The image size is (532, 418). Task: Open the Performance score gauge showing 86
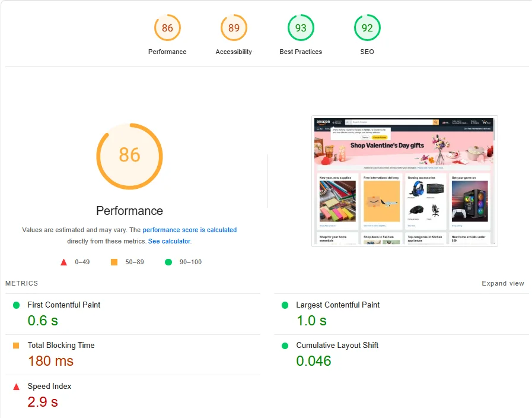pos(167,27)
